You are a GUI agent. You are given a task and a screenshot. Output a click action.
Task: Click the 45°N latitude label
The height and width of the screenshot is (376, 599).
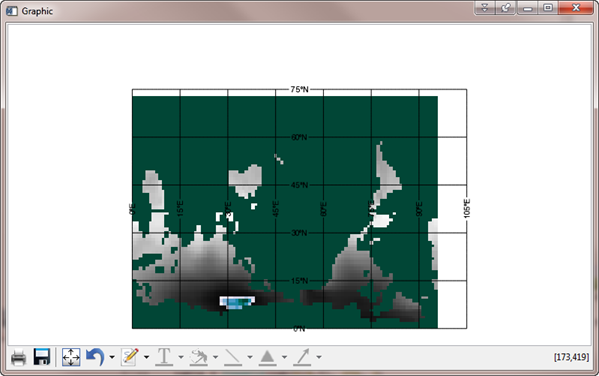[299, 185]
